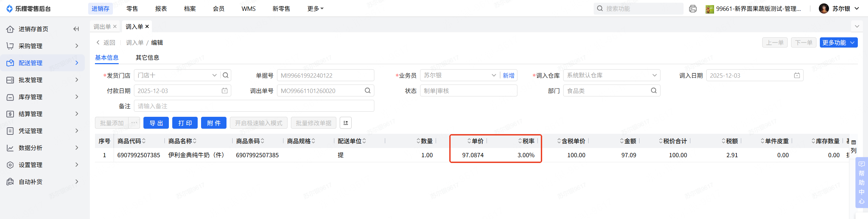Open the 调入仓库 dropdown
The image size is (868, 219).
pyautogui.click(x=611, y=75)
